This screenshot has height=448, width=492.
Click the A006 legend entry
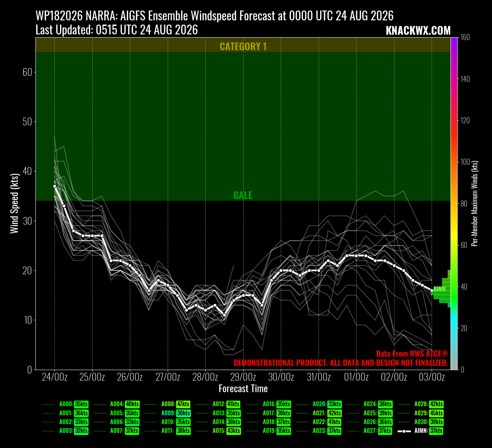click(x=116, y=422)
